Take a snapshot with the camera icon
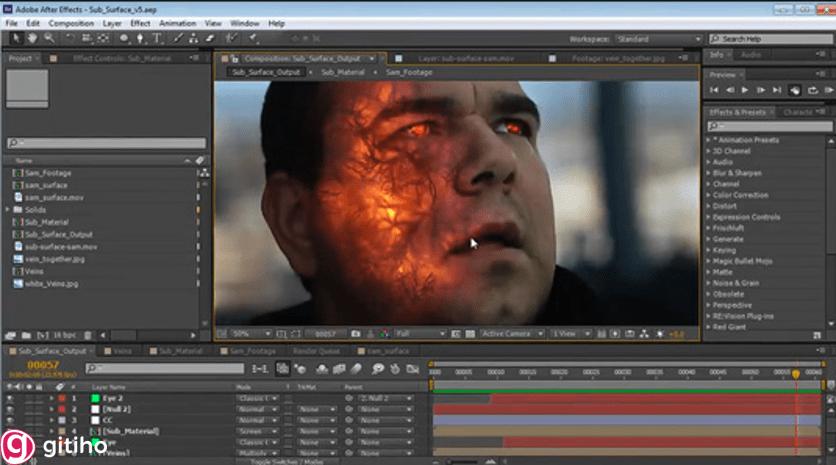 point(353,333)
